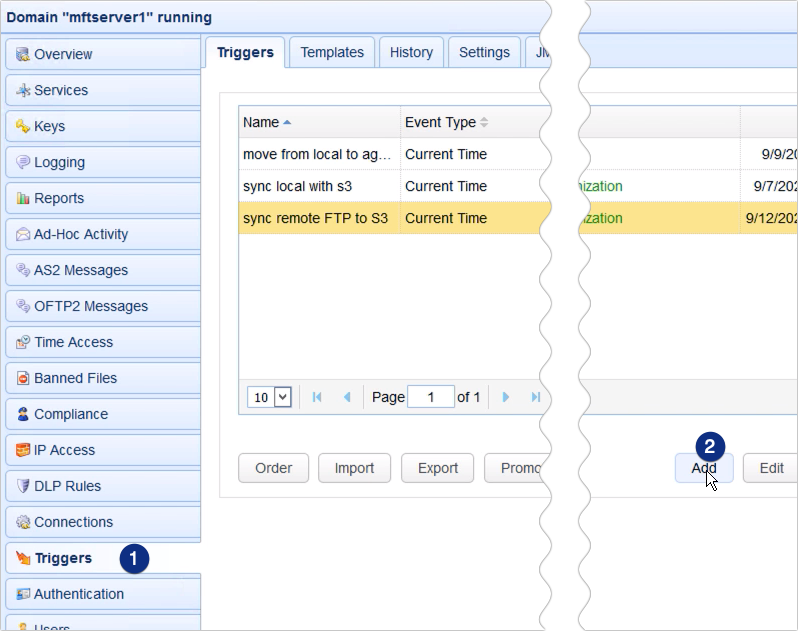Open IP Access in the sidebar
The height and width of the screenshot is (631, 798).
click(103, 450)
